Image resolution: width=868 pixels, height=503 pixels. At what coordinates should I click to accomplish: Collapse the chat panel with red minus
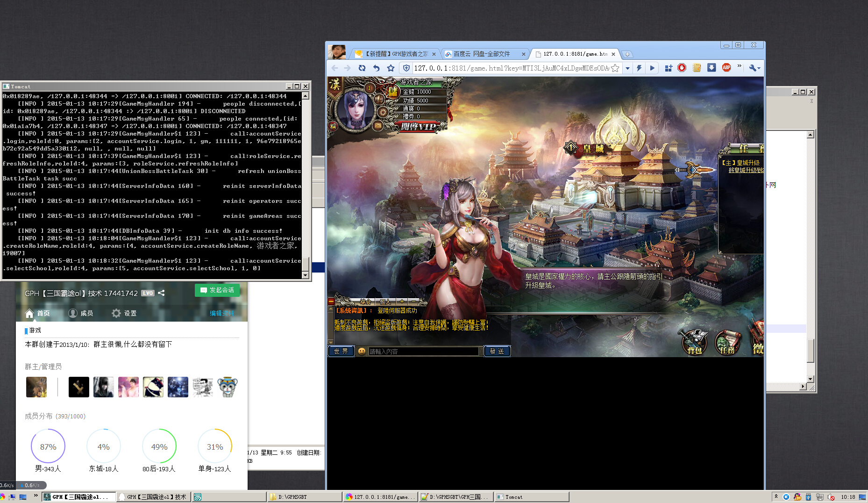pyautogui.click(x=331, y=302)
